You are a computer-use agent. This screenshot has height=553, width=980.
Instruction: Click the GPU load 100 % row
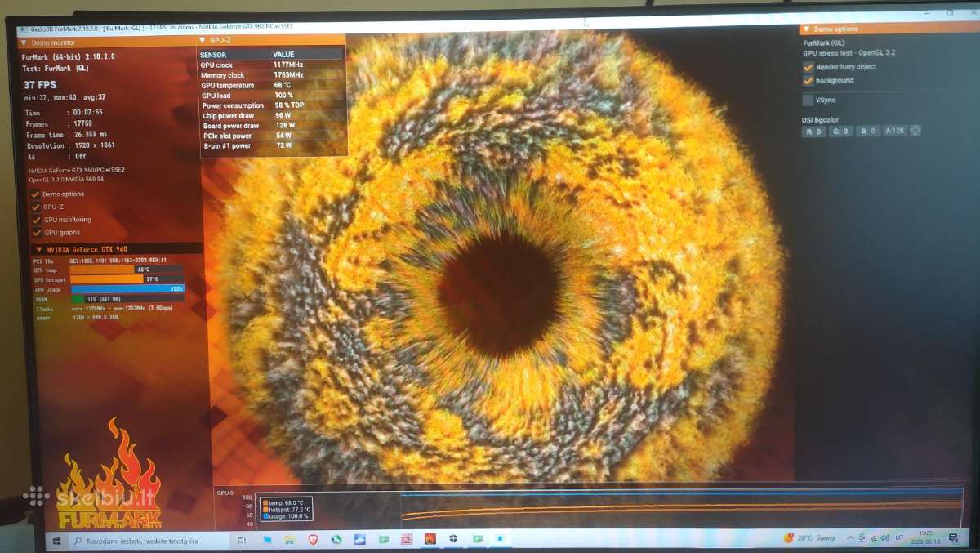(272, 95)
